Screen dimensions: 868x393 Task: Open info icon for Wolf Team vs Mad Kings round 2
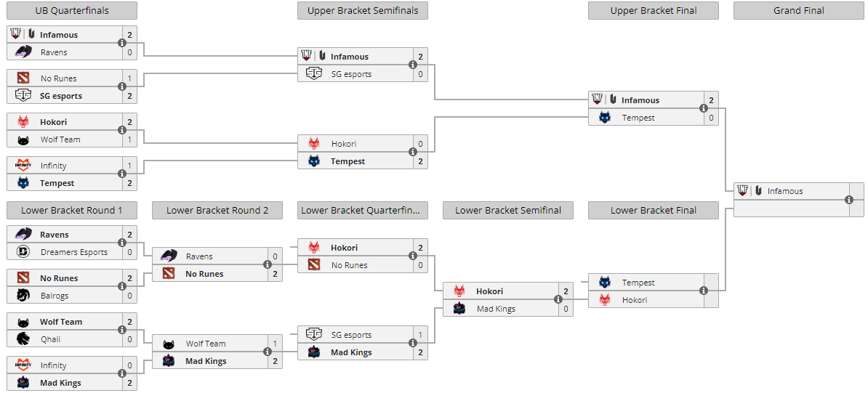268,352
